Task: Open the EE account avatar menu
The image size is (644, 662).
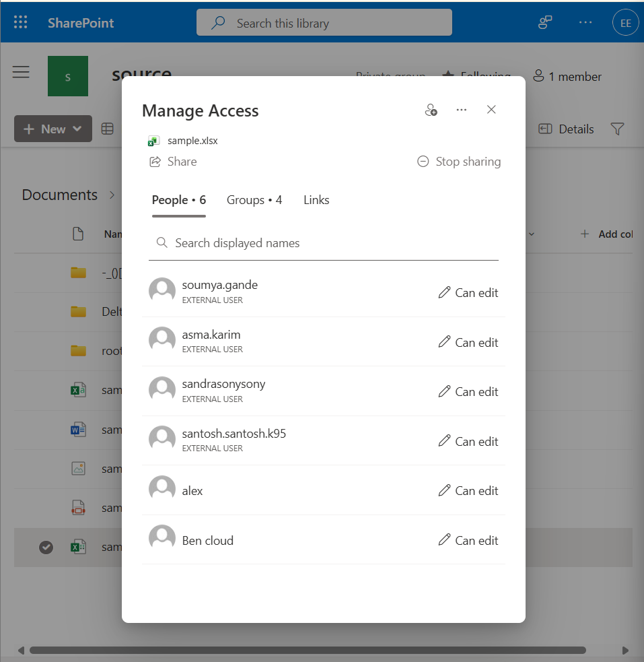Action: click(x=625, y=22)
